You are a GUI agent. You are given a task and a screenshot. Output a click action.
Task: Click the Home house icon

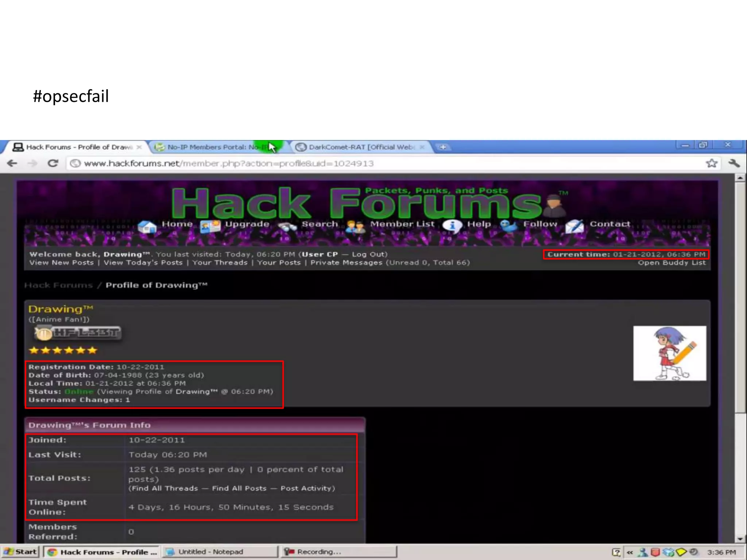pos(147,227)
